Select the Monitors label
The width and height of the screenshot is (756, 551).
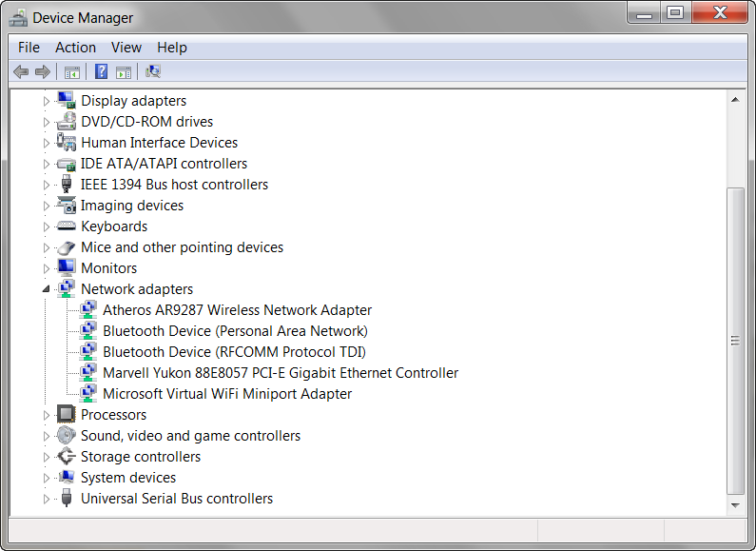coord(109,268)
